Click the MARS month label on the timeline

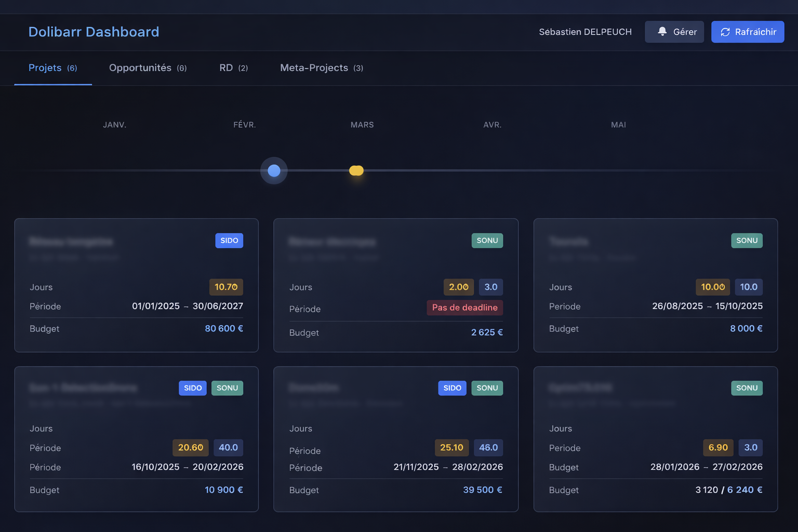pyautogui.click(x=362, y=125)
